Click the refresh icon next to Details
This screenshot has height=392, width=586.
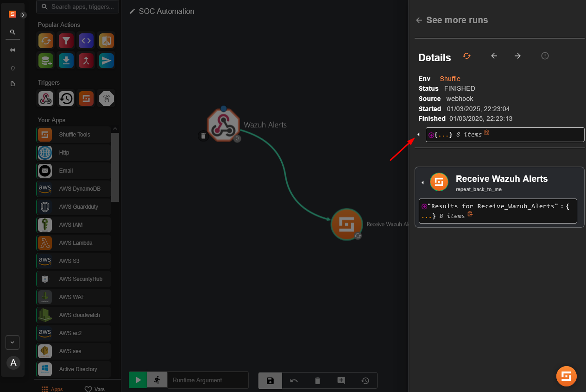pos(466,56)
